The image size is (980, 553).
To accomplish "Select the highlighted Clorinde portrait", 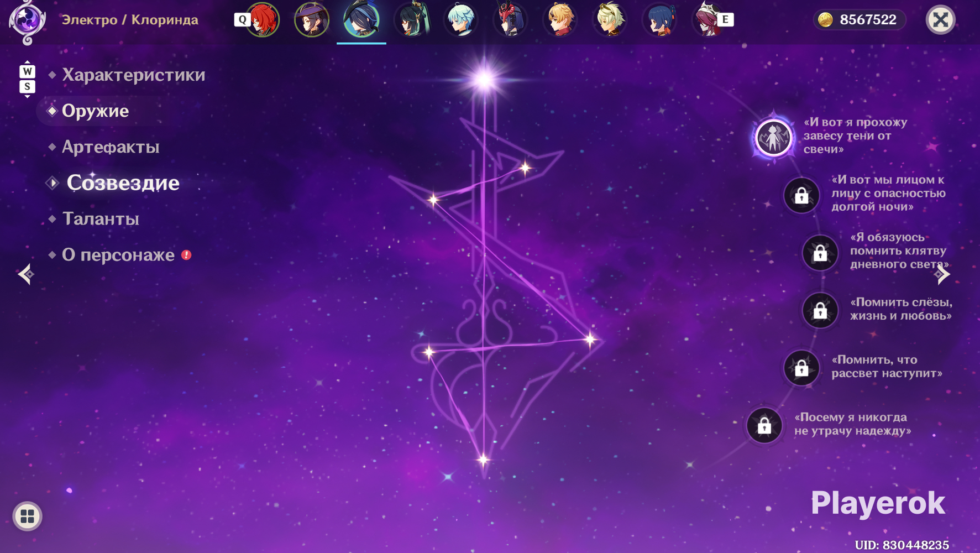I will pyautogui.click(x=361, y=20).
